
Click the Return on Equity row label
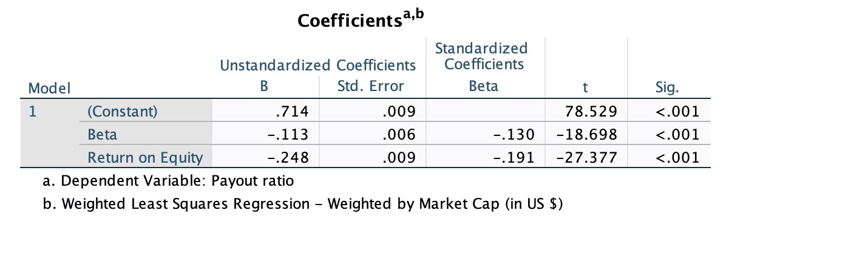coord(145,158)
